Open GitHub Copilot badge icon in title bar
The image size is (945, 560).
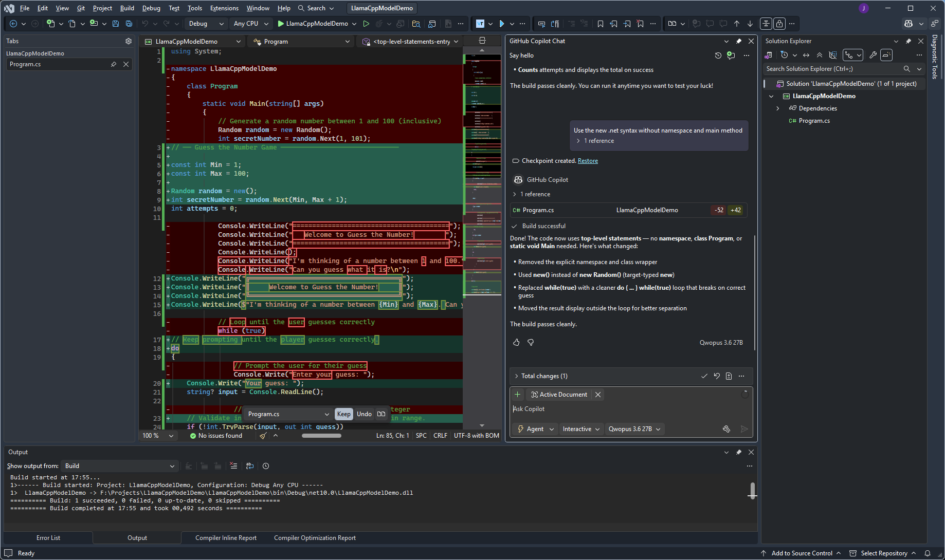coord(908,24)
